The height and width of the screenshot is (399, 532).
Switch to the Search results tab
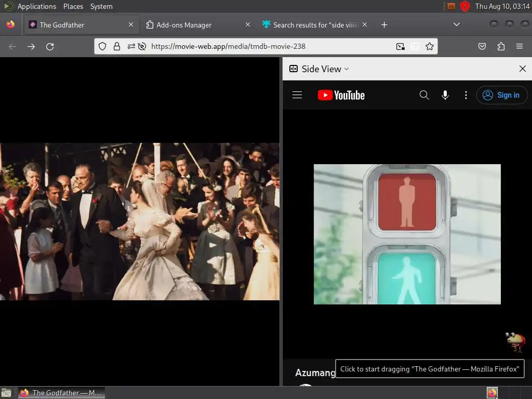point(315,25)
